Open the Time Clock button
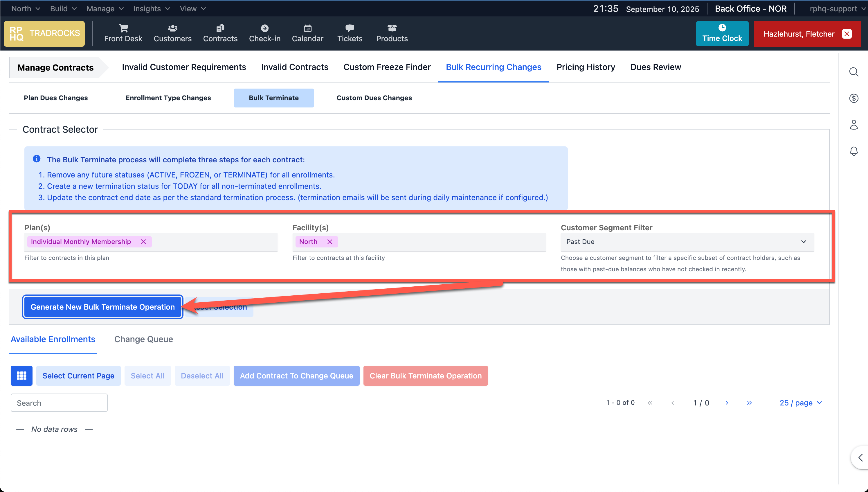The height and width of the screenshot is (492, 868). [722, 33]
